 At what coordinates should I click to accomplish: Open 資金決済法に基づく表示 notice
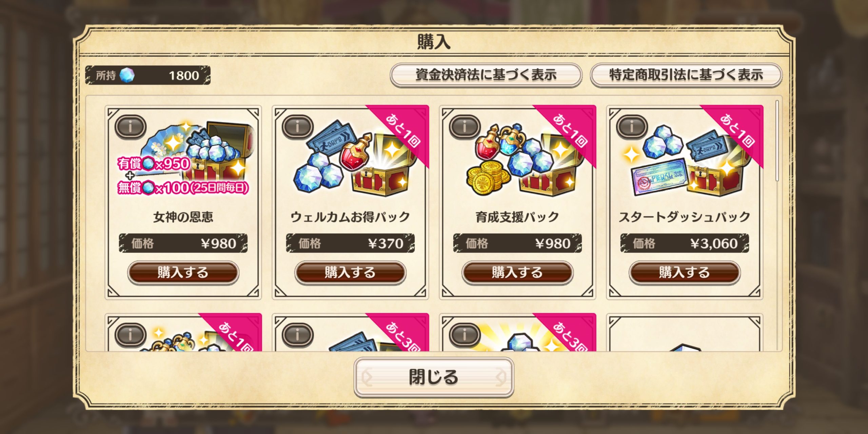486,75
